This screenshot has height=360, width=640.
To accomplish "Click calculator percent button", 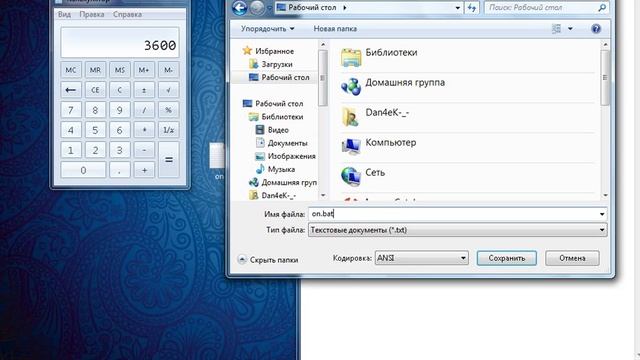I will point(168,110).
